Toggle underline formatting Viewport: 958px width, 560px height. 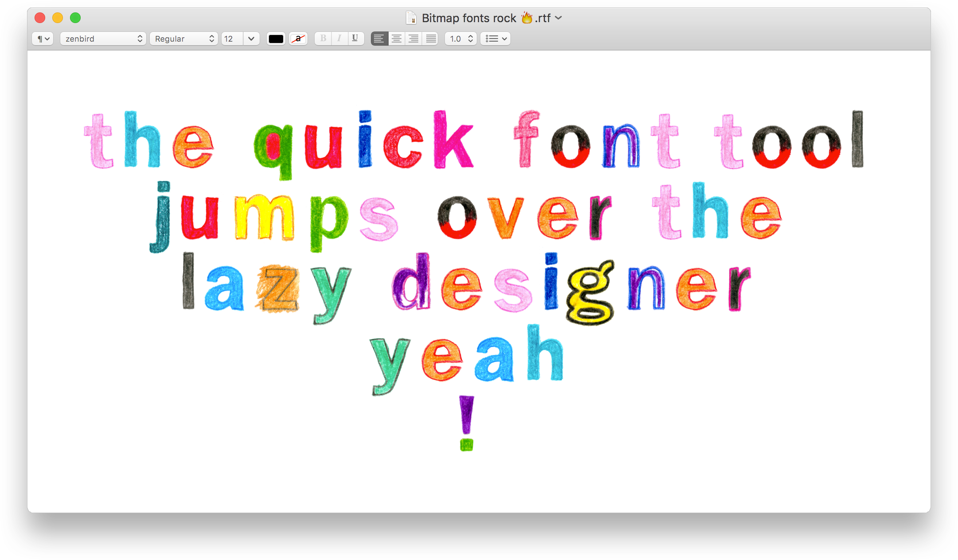click(x=355, y=39)
